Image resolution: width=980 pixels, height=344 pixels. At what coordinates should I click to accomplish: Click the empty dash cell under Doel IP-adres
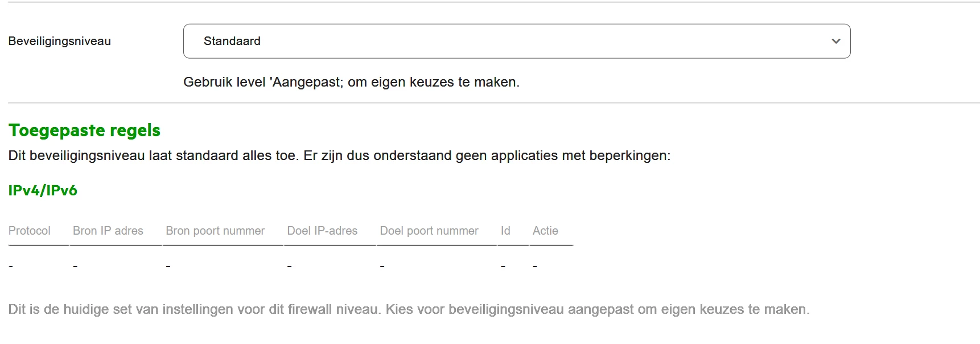(290, 266)
